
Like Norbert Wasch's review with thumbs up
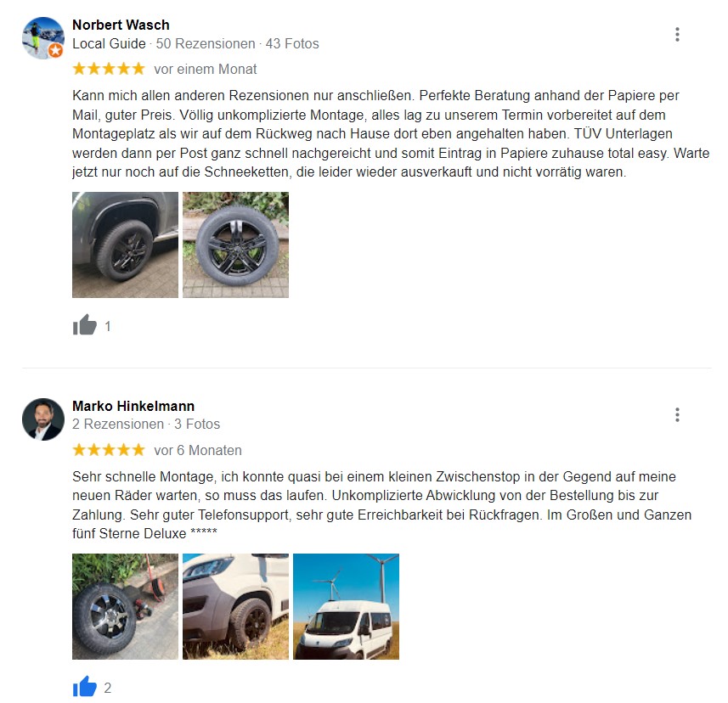pos(84,325)
